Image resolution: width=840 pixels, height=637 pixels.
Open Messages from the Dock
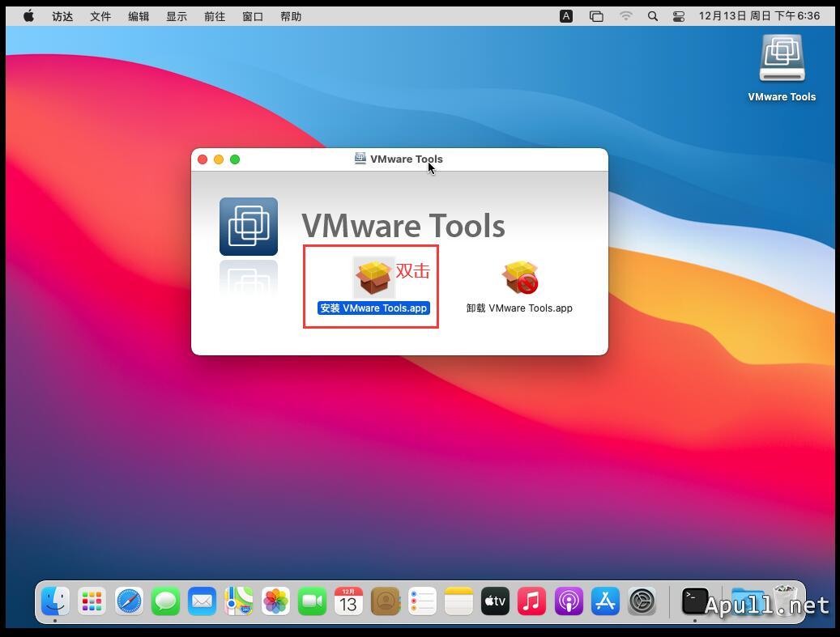[x=165, y=601]
